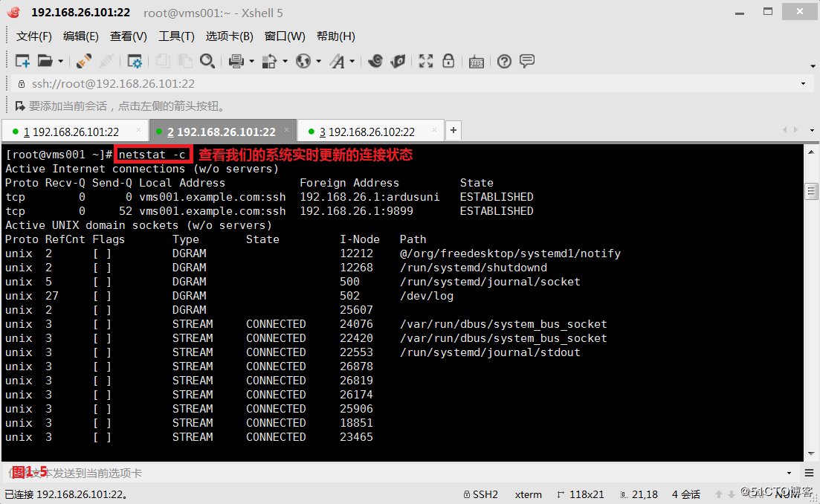Expand compose bar target dropdown
Viewport: 820px width, 504px height.
point(789,474)
